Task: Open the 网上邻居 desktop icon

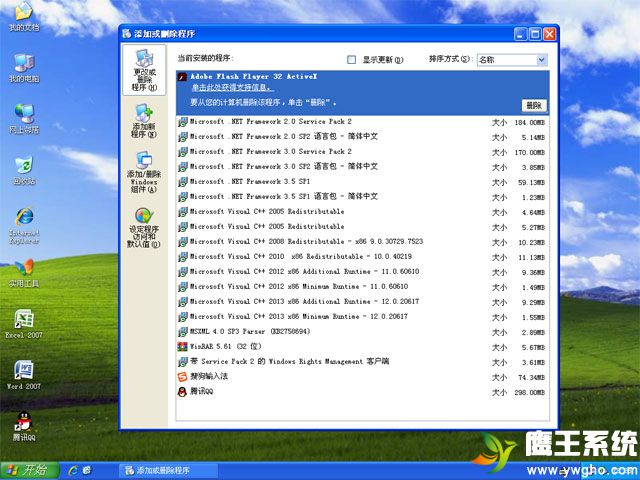Action: coord(24,119)
